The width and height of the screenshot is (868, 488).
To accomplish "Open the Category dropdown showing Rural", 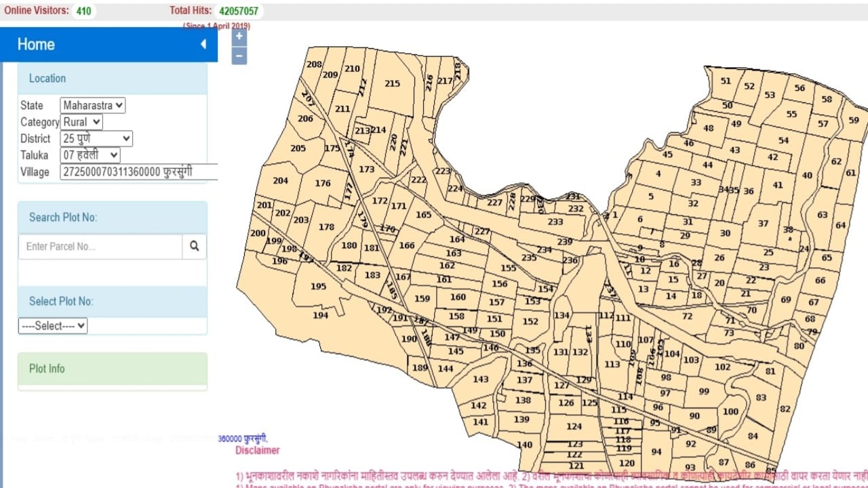I will pyautogui.click(x=81, y=122).
